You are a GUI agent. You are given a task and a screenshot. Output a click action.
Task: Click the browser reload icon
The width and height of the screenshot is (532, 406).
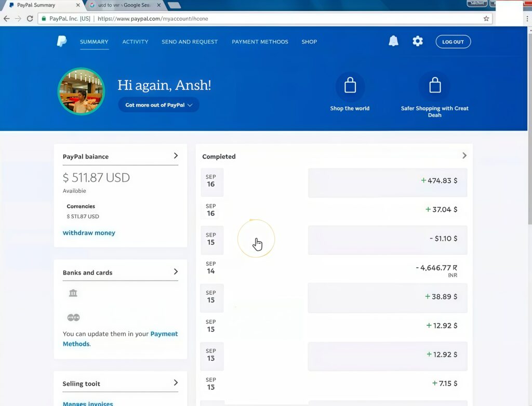(x=30, y=19)
